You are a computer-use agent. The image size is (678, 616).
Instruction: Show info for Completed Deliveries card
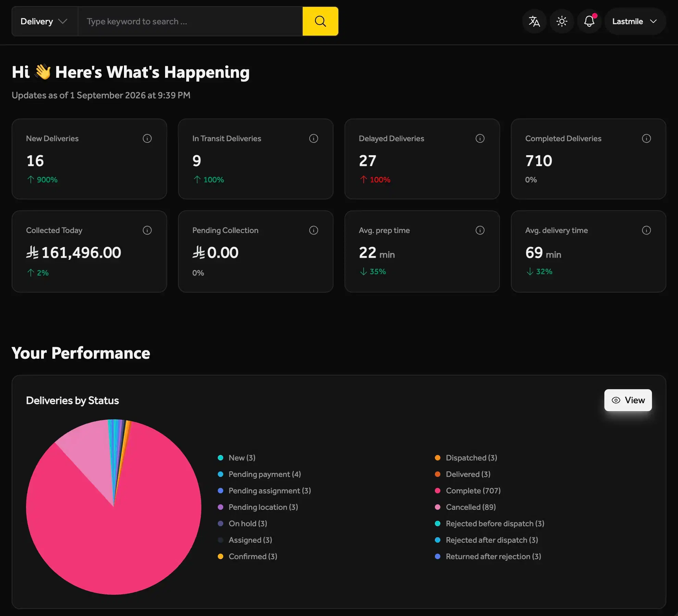pos(646,138)
